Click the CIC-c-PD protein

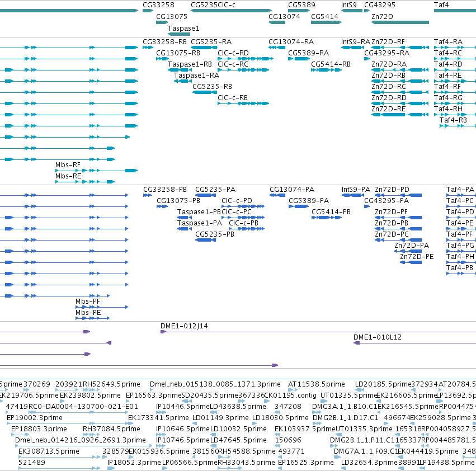coord(243,206)
